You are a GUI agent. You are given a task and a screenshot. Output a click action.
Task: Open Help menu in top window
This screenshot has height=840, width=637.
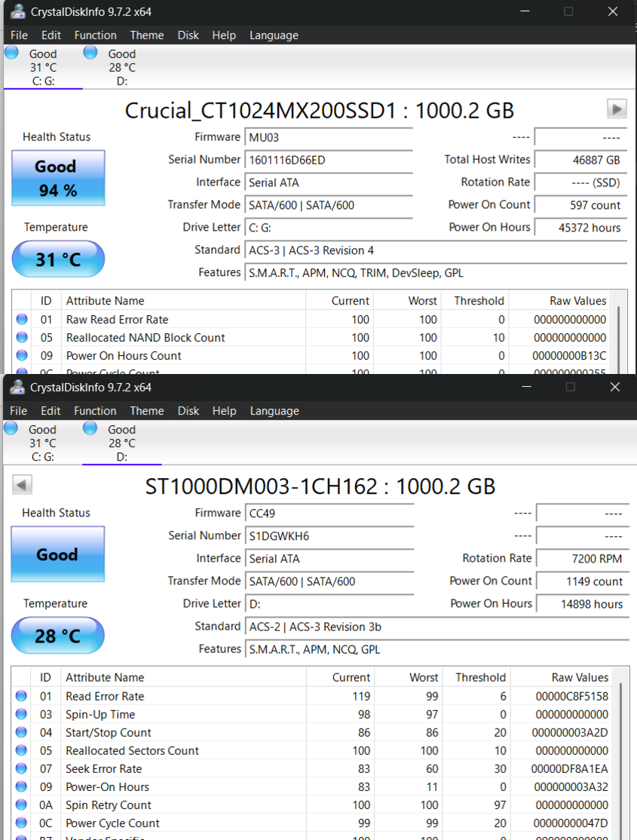[224, 35]
